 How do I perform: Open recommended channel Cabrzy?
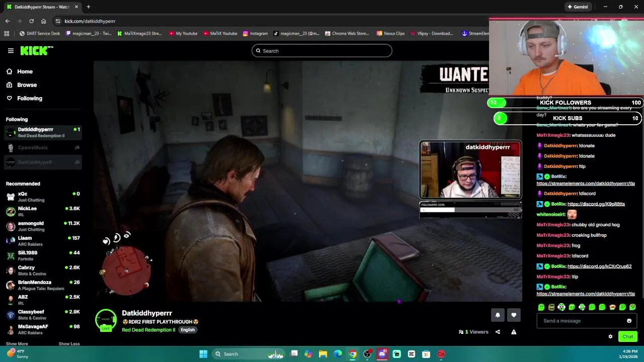43,270
